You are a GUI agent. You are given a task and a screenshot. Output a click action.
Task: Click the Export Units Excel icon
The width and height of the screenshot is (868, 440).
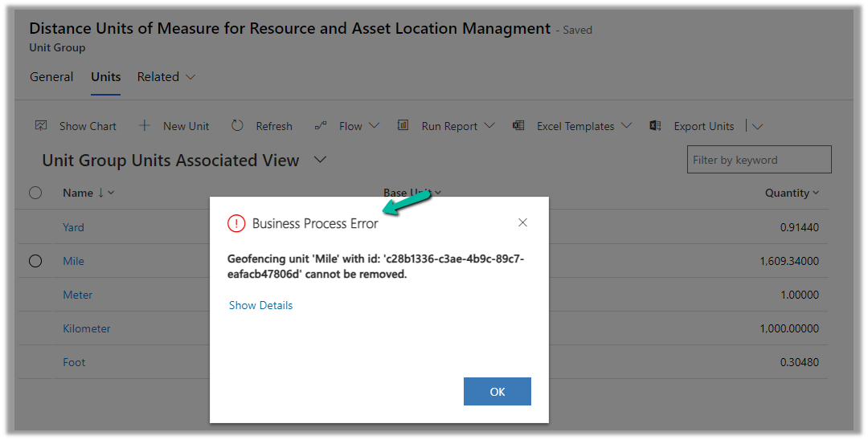coord(655,126)
